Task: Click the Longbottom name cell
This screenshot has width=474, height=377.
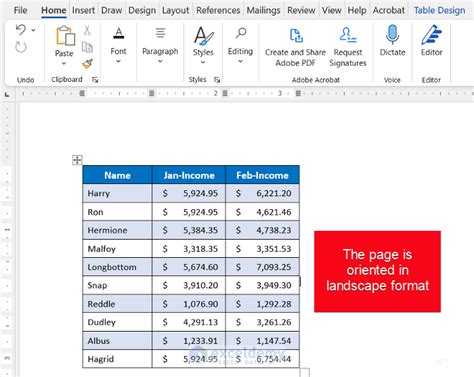Action: pyautogui.click(x=117, y=267)
